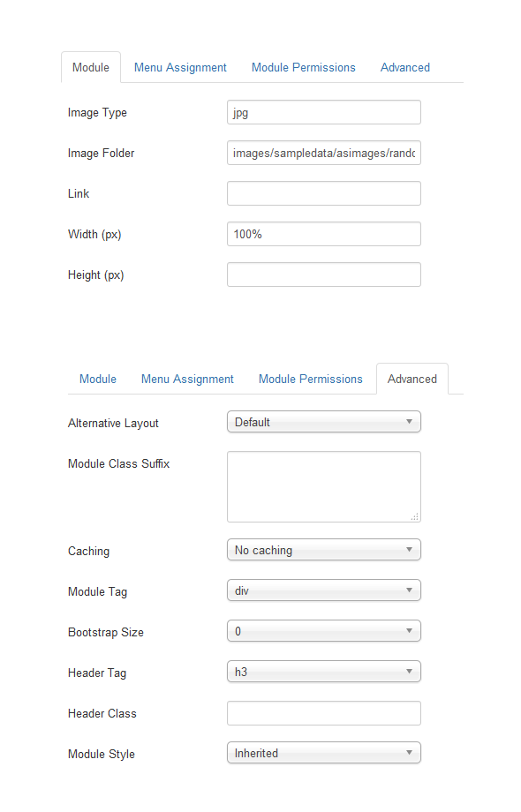The image size is (521, 812).
Task: Grab the Module Class Suffix textarea resize handle
Action: 415,516
